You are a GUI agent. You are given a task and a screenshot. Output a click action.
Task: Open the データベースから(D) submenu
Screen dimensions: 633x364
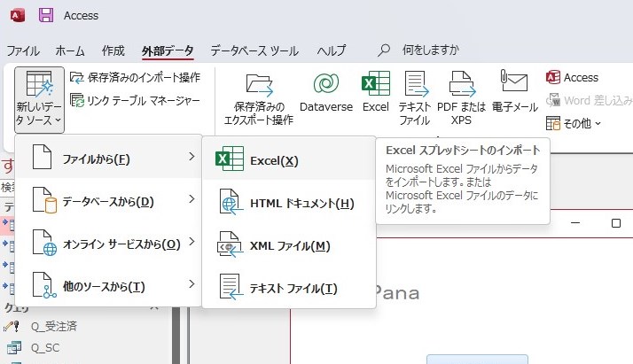click(108, 200)
